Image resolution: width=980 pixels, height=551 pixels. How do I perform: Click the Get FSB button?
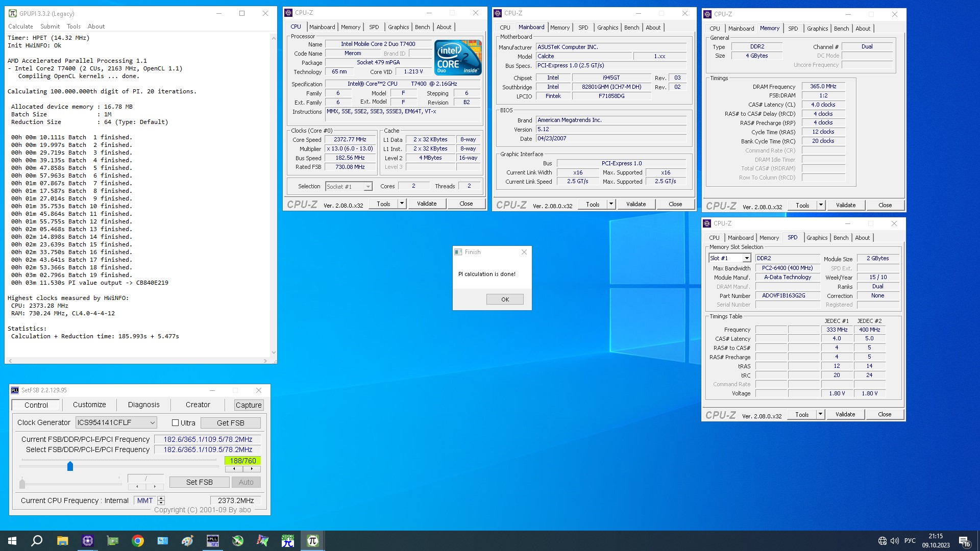pos(231,423)
